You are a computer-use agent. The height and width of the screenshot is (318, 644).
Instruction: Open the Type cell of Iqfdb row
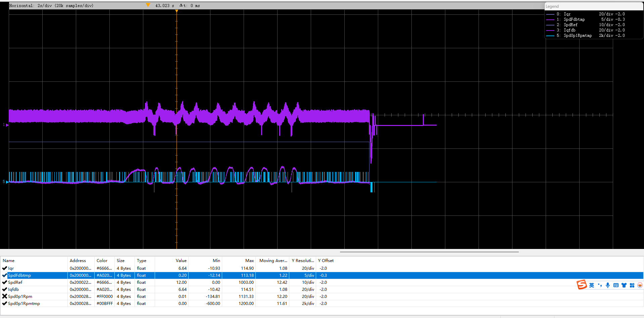[141, 289]
